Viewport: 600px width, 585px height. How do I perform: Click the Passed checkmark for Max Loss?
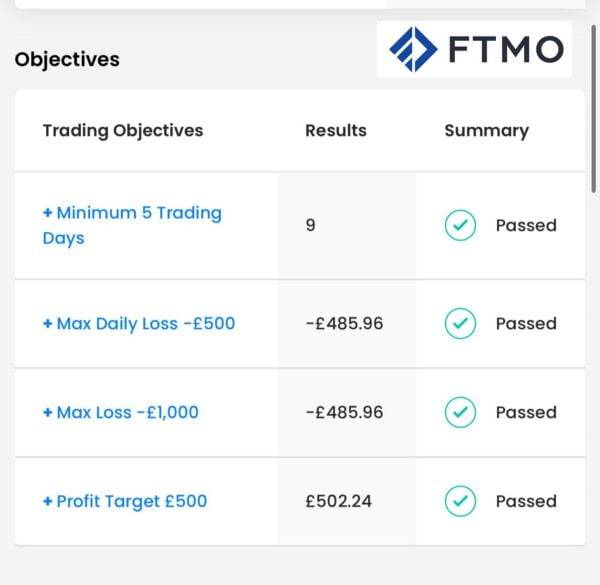(459, 412)
